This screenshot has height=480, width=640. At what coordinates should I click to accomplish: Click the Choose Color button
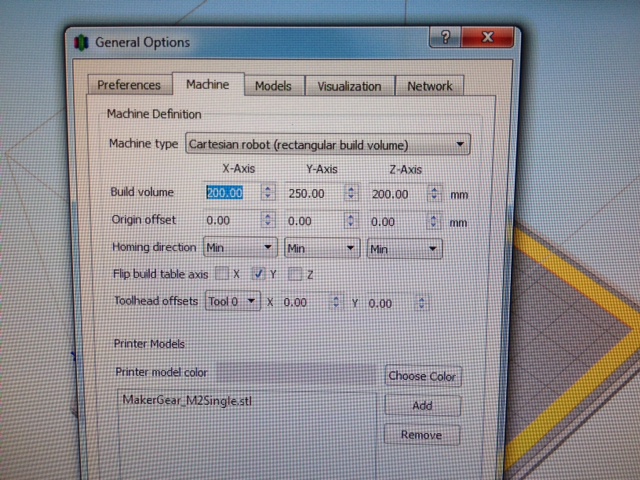pos(422,376)
